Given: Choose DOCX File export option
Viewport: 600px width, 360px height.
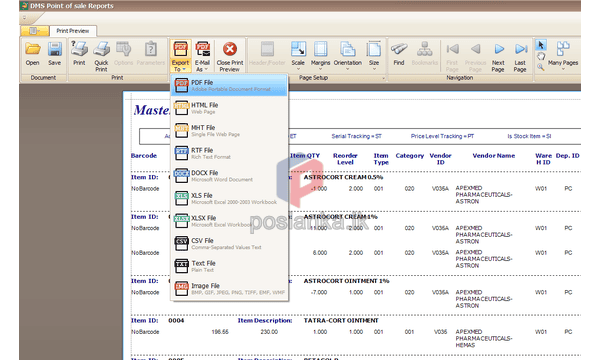Looking at the screenshot, I should [x=230, y=176].
